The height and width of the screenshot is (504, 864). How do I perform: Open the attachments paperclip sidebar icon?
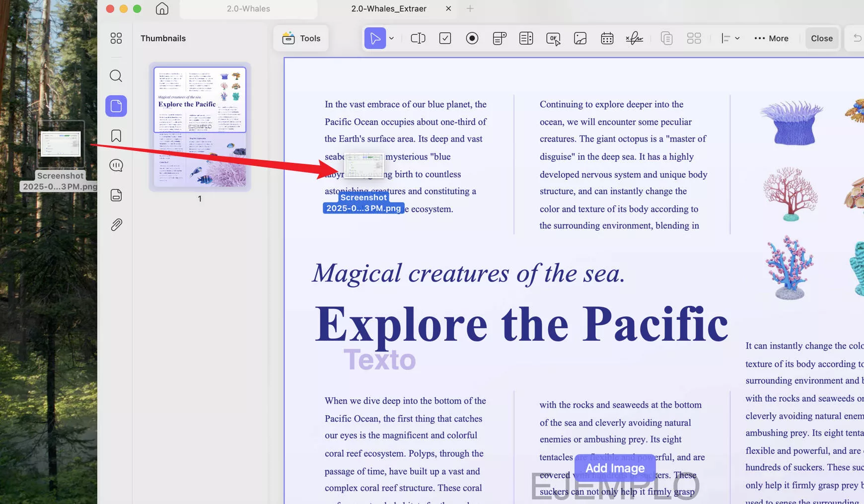tap(116, 225)
